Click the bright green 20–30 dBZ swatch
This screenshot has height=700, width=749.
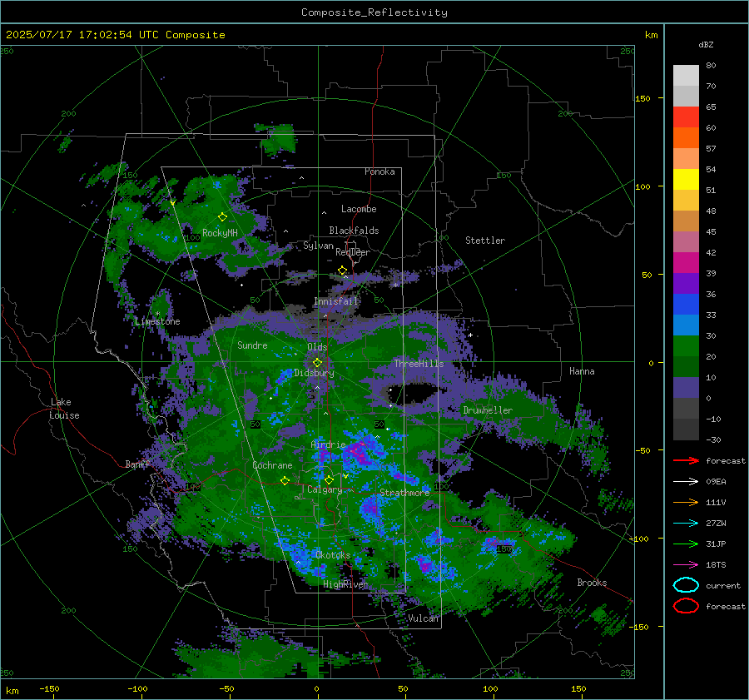click(686, 346)
